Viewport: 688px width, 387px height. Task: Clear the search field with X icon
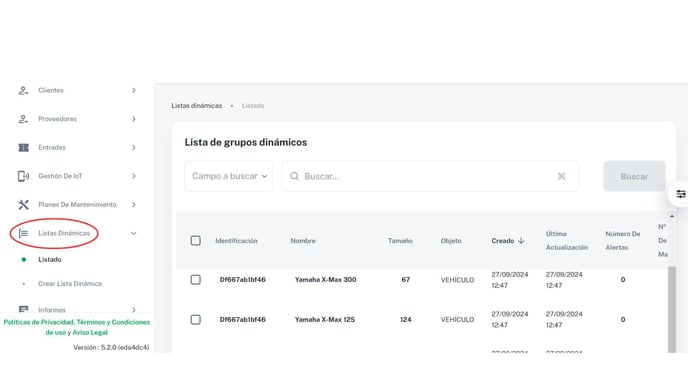(x=561, y=176)
